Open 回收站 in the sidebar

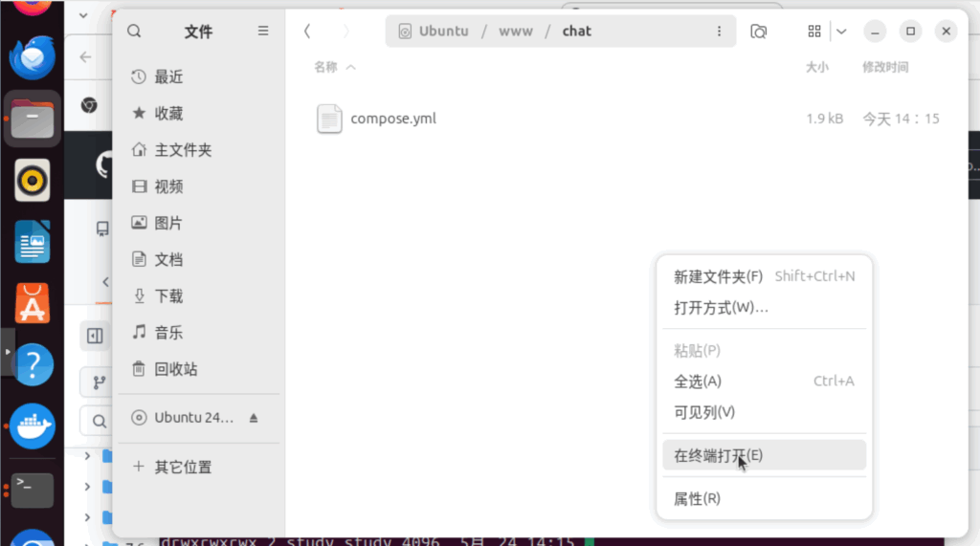pos(199,369)
